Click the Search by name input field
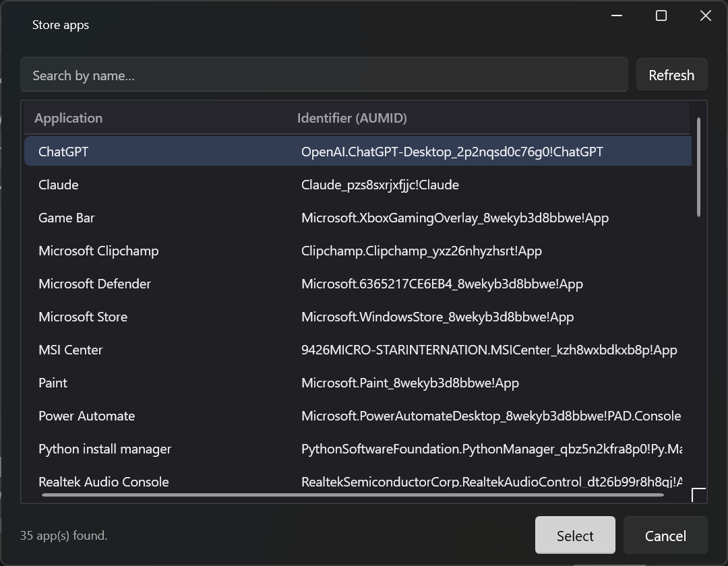Image resolution: width=728 pixels, height=566 pixels. click(x=324, y=75)
